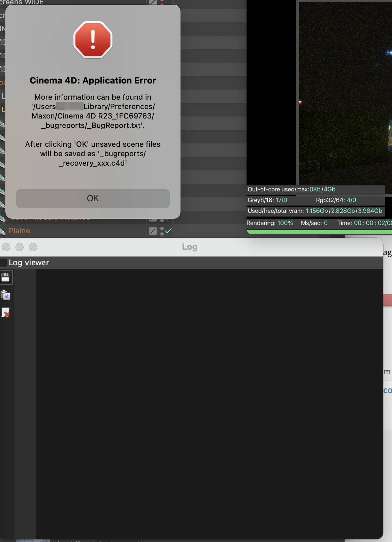
Task: Toggle visibility dots on the Plaine row
Action: click(162, 231)
